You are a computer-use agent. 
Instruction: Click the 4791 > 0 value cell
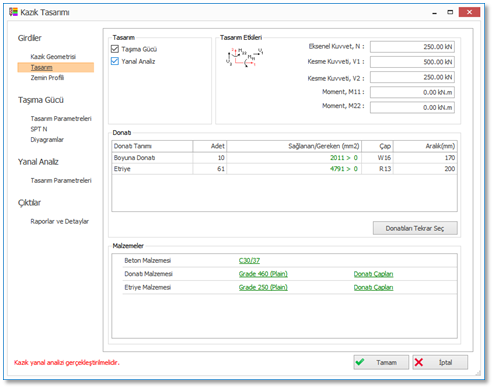coord(294,169)
